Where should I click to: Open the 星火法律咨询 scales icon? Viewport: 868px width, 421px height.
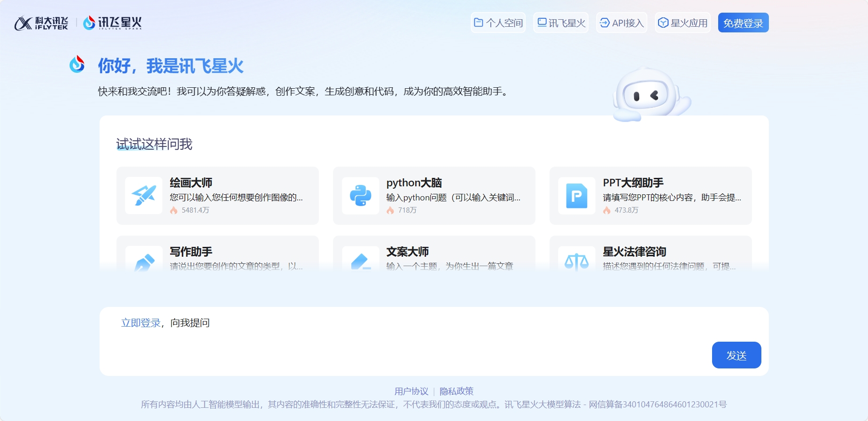577,260
